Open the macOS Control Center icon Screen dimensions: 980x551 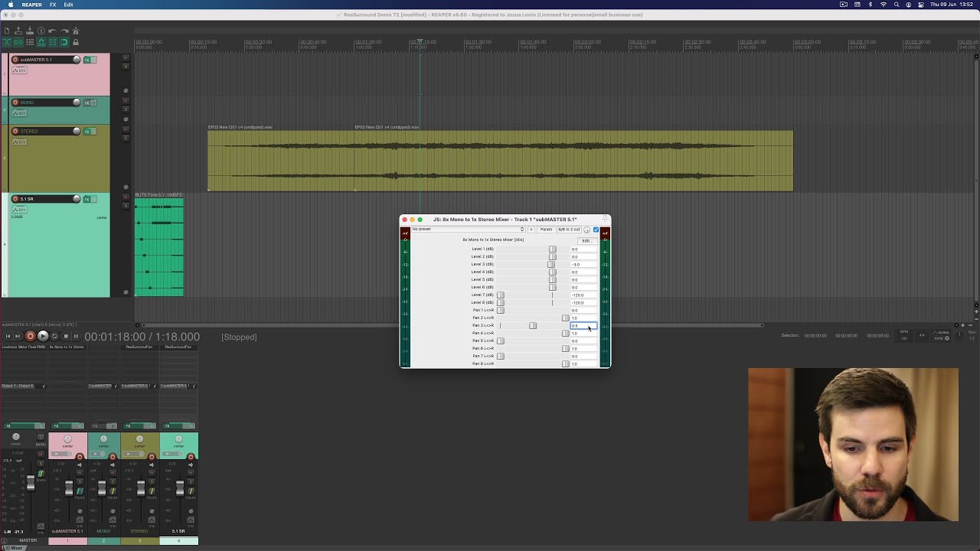coord(921,5)
